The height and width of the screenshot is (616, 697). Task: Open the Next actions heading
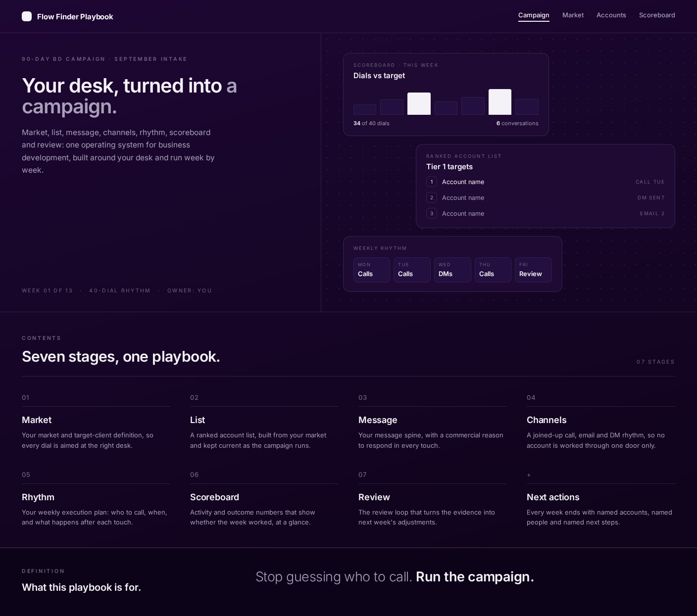(x=553, y=497)
